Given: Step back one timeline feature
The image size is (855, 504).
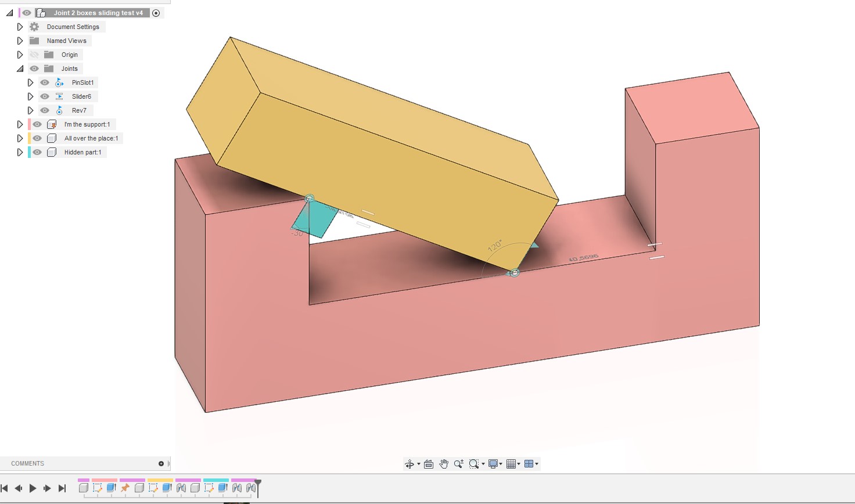Looking at the screenshot, I should pyautogui.click(x=19, y=488).
